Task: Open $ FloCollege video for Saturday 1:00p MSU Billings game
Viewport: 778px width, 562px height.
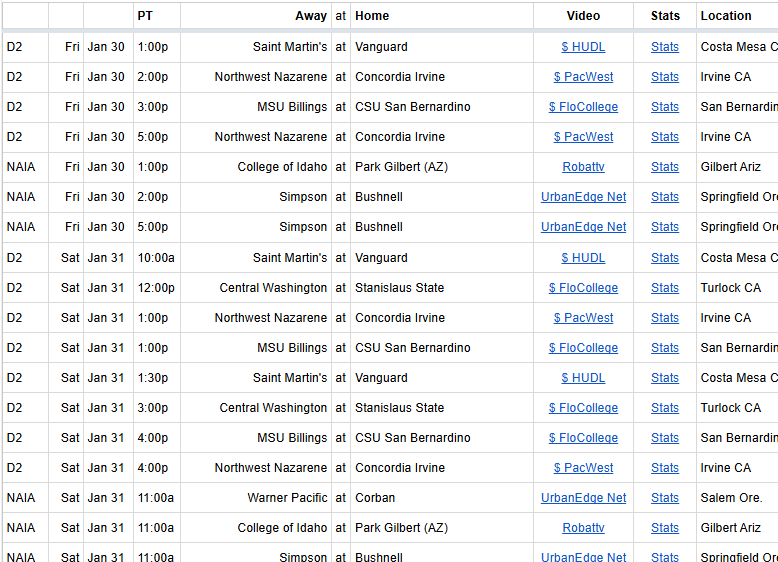Action: 583,348
